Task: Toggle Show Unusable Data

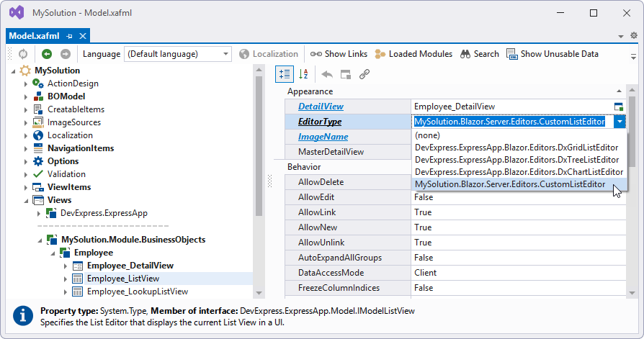Action: point(553,54)
